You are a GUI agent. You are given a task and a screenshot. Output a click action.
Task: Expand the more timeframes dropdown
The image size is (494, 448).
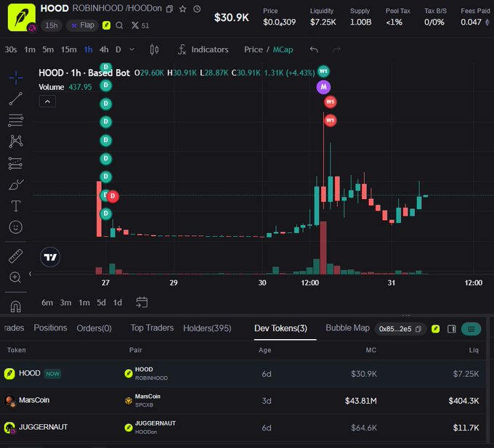click(132, 49)
